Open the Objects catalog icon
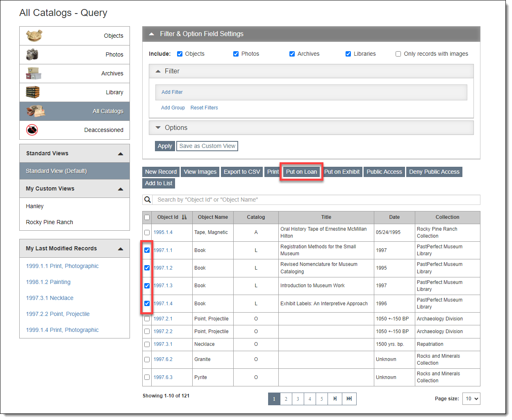The height and width of the screenshot is (420, 512). (34, 36)
